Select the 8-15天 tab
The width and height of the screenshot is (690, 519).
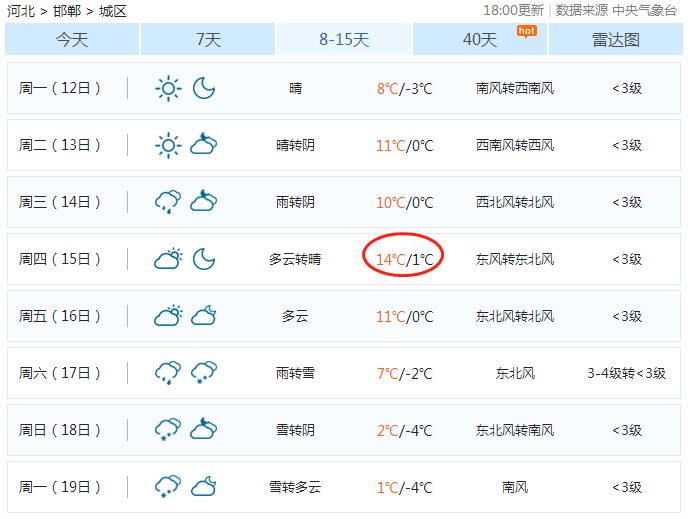344,40
